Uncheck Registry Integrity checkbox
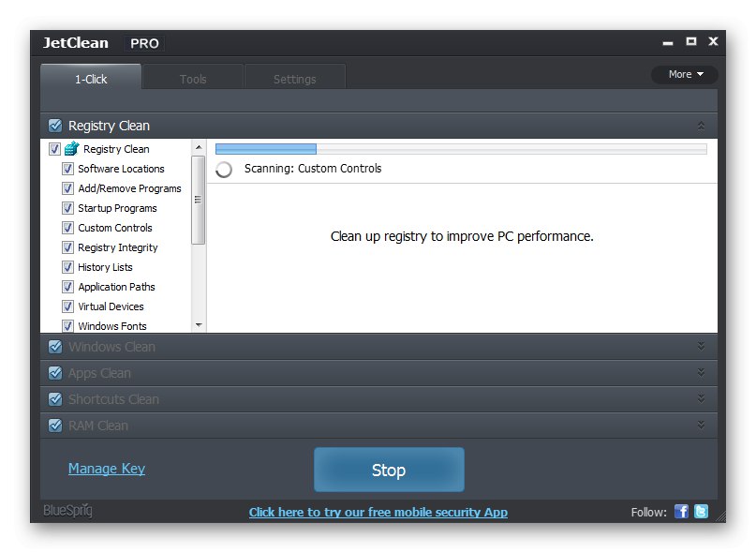Screen dimensions: 756x553 67,247
